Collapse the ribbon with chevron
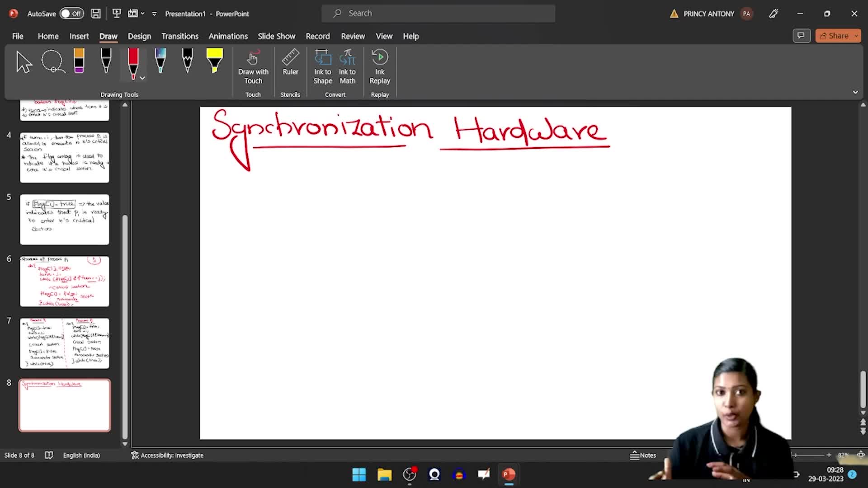The width and height of the screenshot is (868, 488). [855, 92]
